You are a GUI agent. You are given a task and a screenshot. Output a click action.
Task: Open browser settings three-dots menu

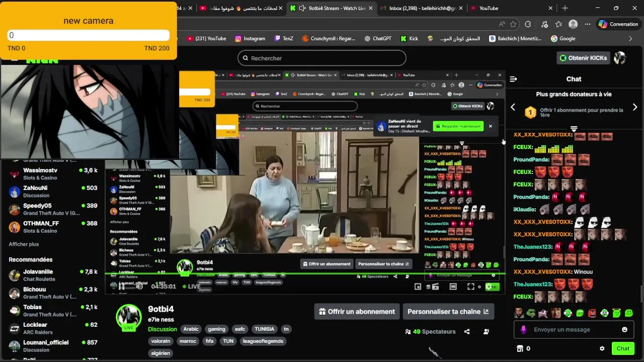[x=587, y=24]
